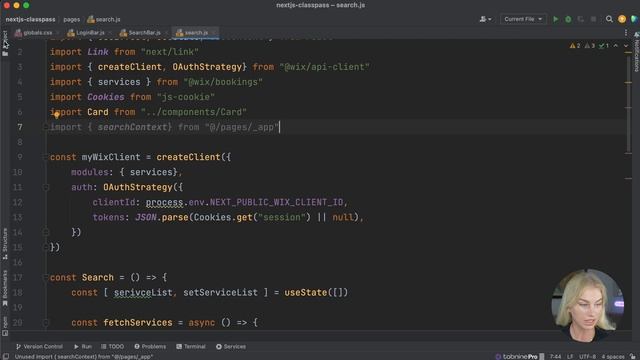This screenshot has width=640, height=360.
Task: Click the "@wix/bookings" import string
Action: tap(223, 82)
